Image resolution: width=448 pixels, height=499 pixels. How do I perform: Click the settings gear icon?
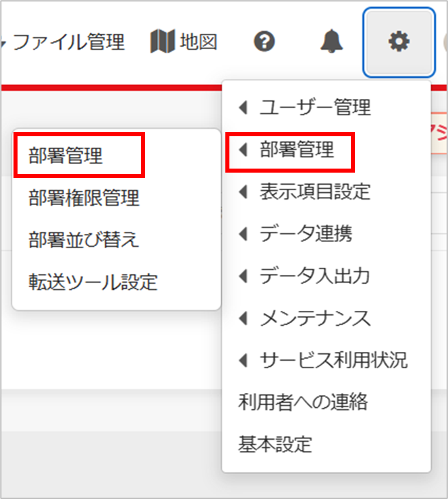tap(398, 42)
